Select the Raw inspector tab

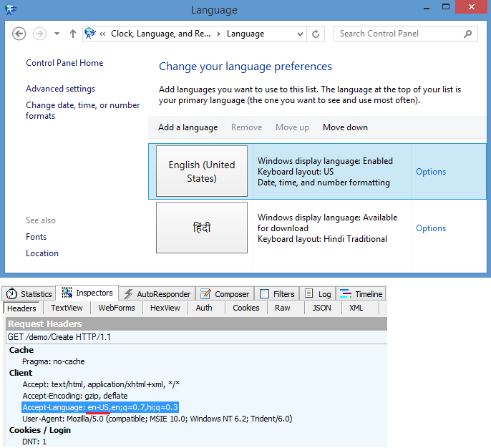(283, 308)
